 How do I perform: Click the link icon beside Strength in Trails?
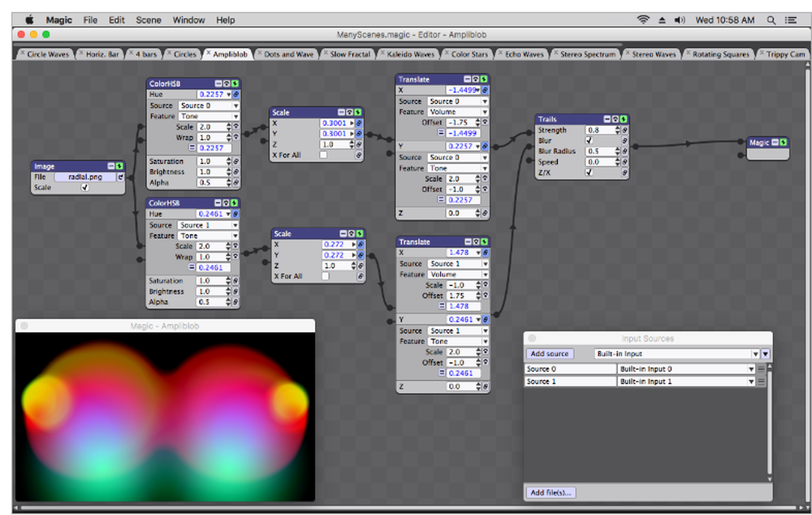(x=624, y=130)
